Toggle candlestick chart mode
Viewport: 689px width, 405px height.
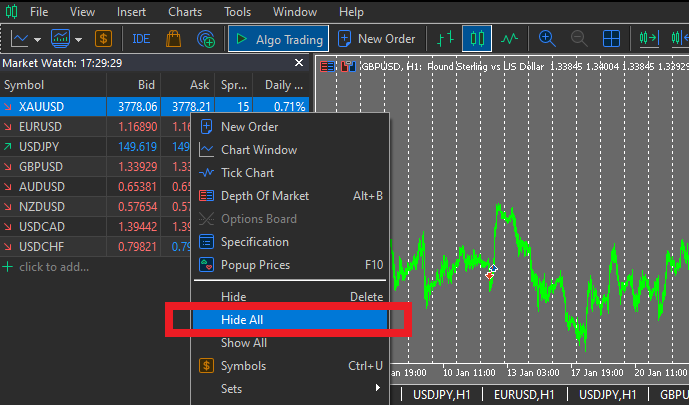(477, 39)
